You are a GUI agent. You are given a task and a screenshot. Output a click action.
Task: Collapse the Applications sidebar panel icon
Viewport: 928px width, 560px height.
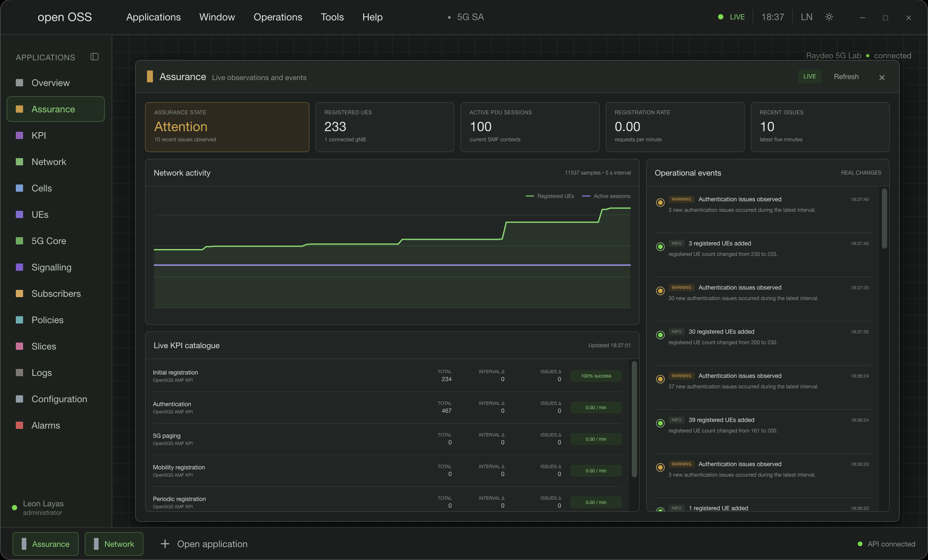(95, 57)
